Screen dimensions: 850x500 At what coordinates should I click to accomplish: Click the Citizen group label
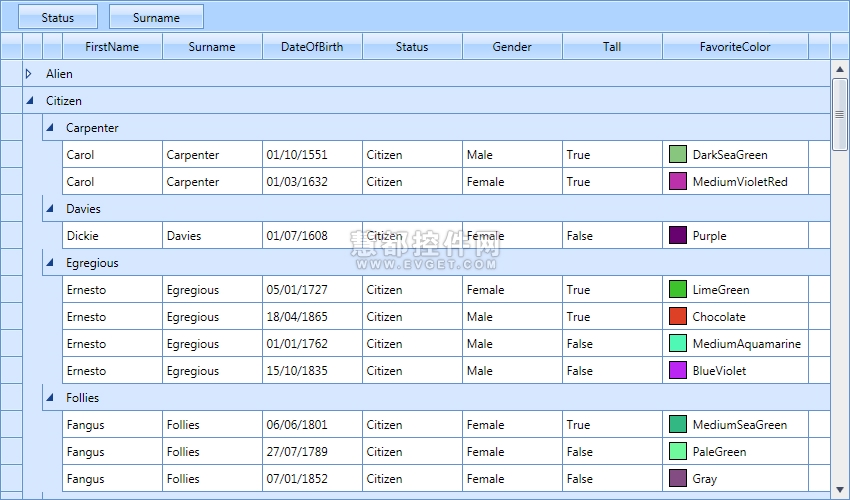[63, 101]
